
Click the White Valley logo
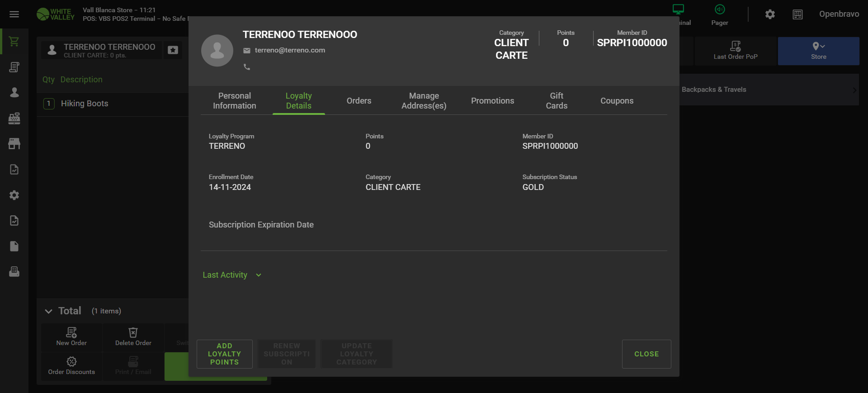coord(56,14)
